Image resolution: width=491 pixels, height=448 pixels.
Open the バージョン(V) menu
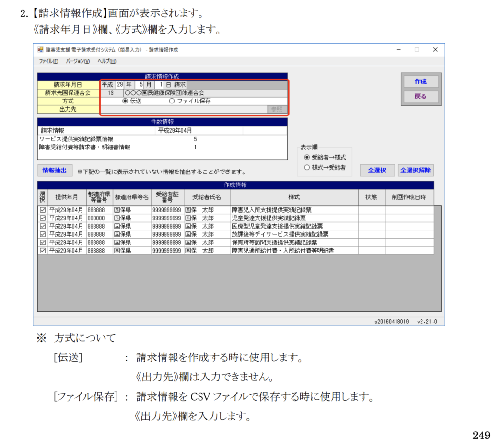[78, 61]
